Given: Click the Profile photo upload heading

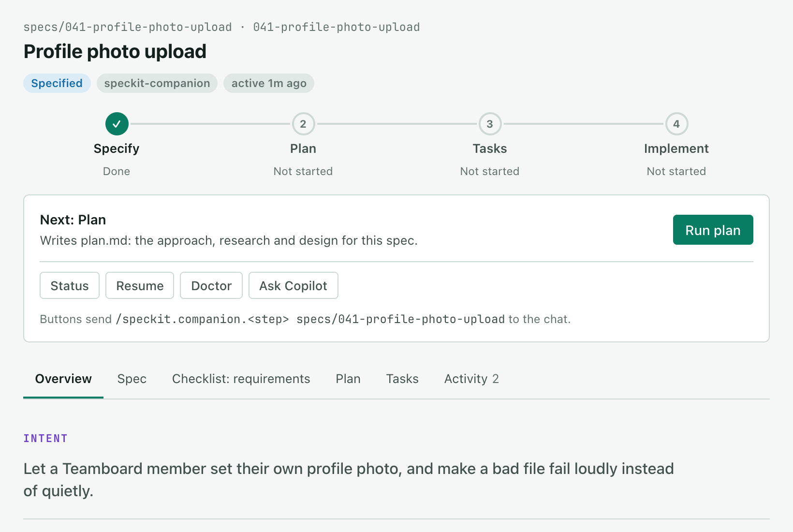Looking at the screenshot, I should [115, 51].
